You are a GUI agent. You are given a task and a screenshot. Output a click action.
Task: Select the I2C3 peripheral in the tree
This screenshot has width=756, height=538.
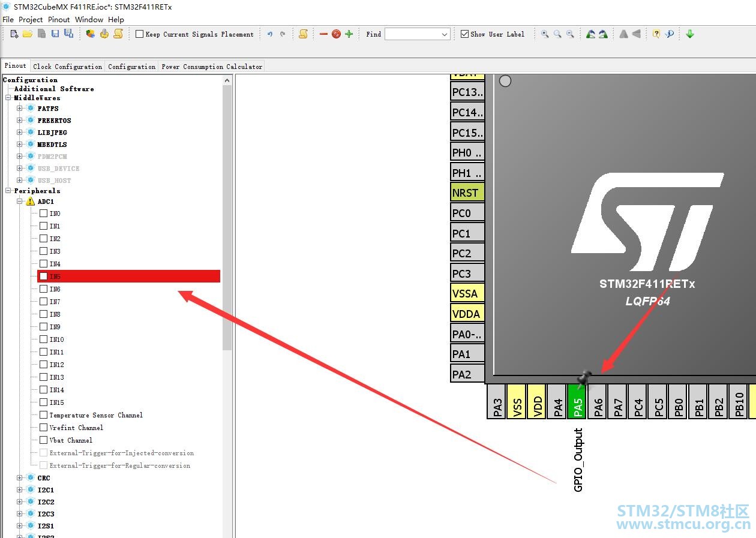click(x=46, y=514)
